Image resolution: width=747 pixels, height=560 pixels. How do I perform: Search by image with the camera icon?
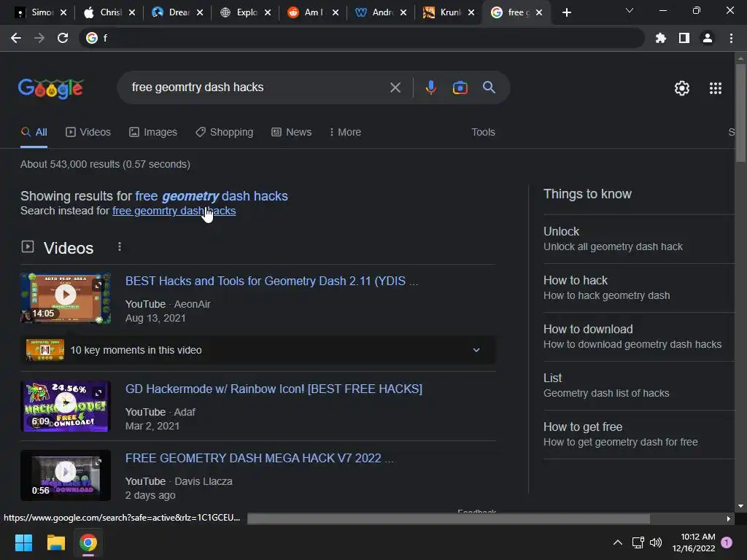pyautogui.click(x=460, y=87)
